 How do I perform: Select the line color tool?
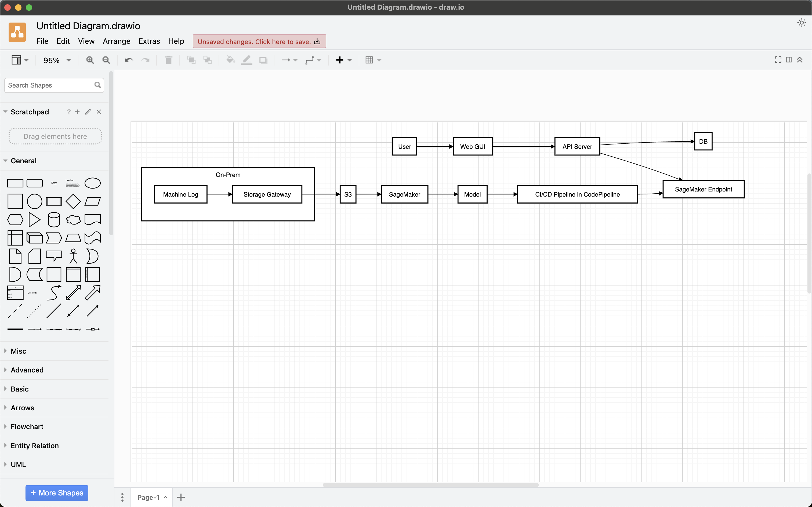click(x=246, y=60)
